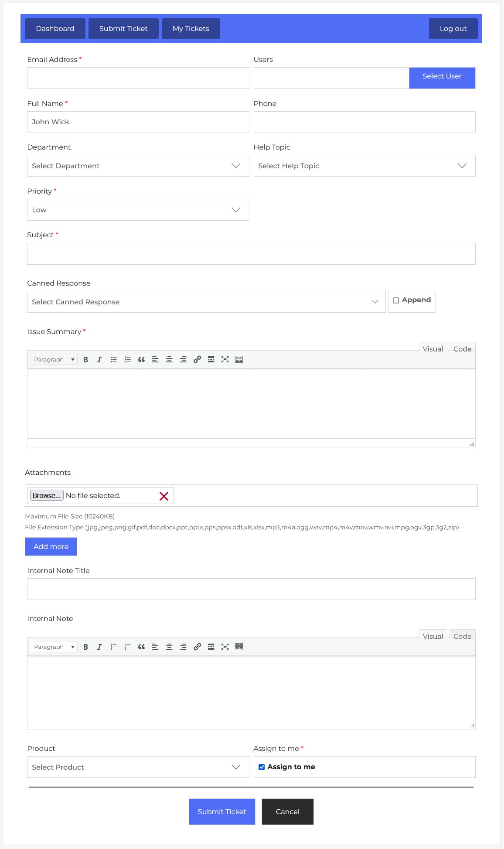504x849 pixels.
Task: Switch Issue Summary editor to Code tab
Action: coord(462,349)
